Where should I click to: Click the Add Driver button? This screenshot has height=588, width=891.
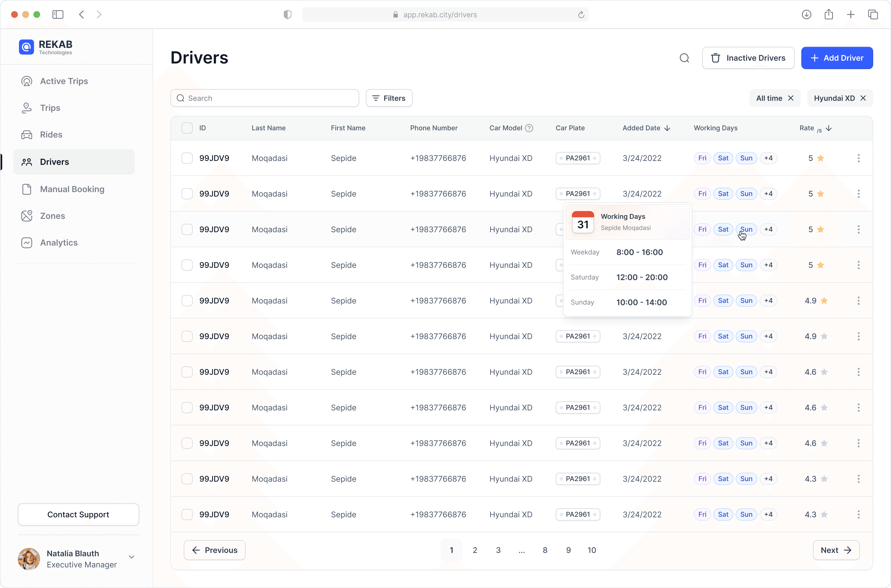tap(837, 58)
